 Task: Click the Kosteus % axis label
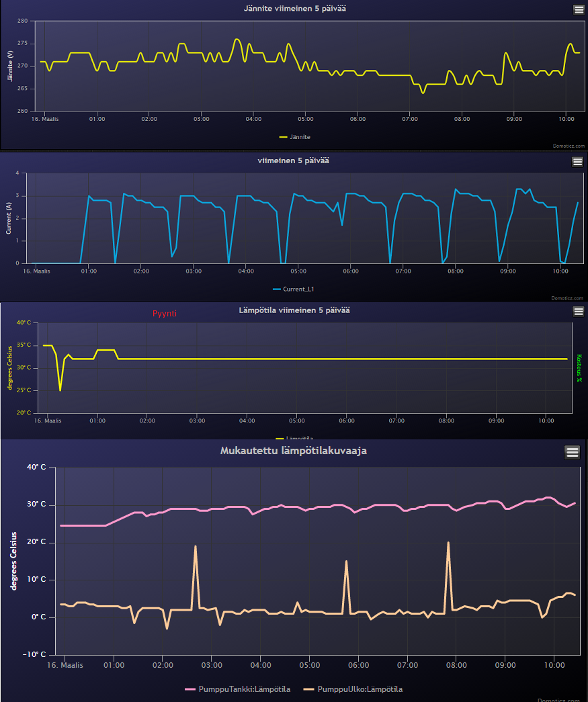click(x=579, y=368)
